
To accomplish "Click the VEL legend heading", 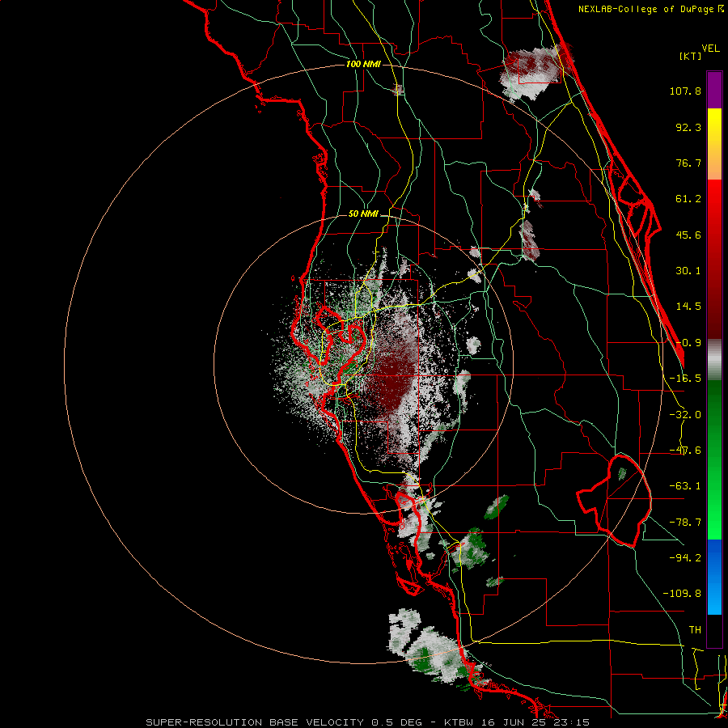I will (x=710, y=49).
